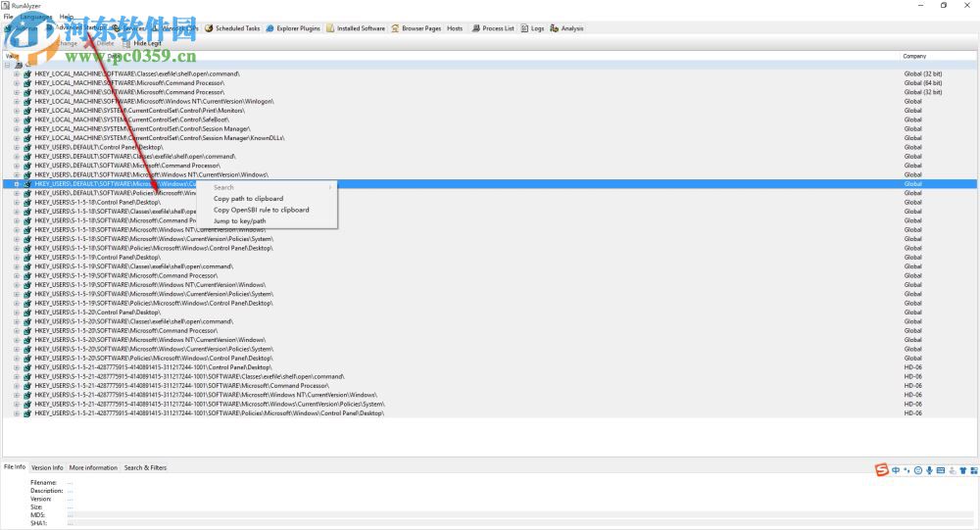Open the Services toolbar section

pyautogui.click(x=129, y=28)
